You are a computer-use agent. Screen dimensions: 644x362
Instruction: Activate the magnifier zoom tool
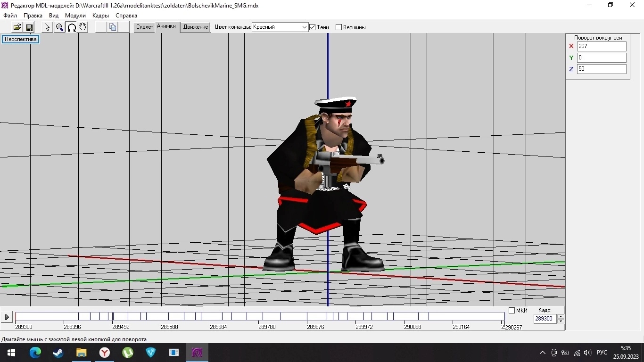click(x=59, y=27)
